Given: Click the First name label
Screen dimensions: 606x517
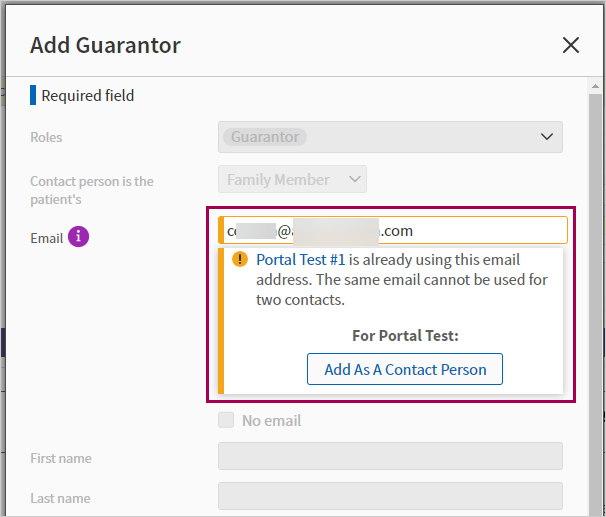Looking at the screenshot, I should coord(60,458).
